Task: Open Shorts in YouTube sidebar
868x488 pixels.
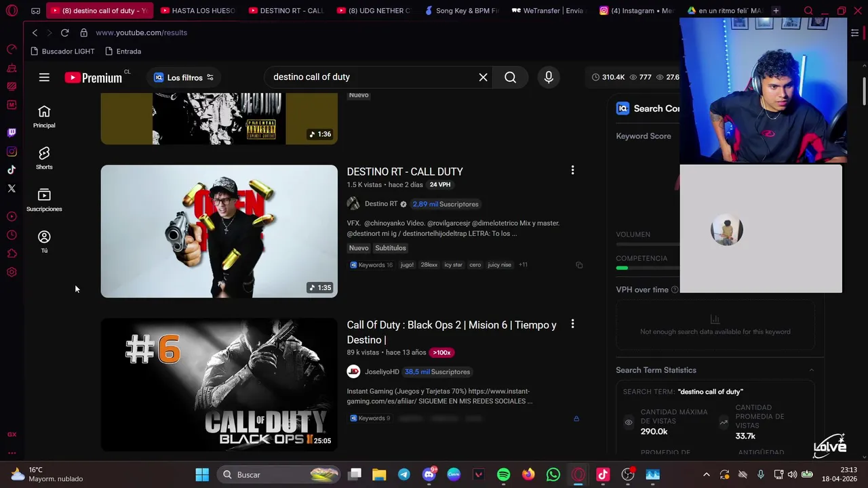Action: [x=44, y=159]
